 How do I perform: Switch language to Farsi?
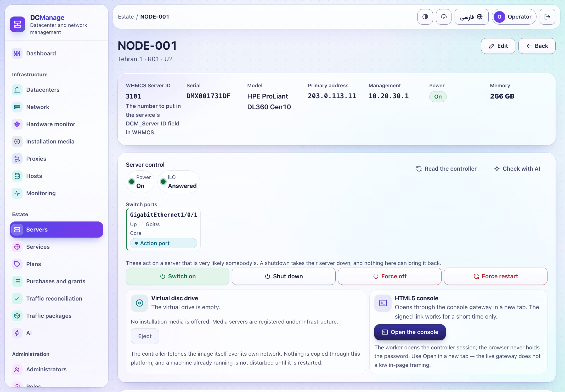coord(471,17)
